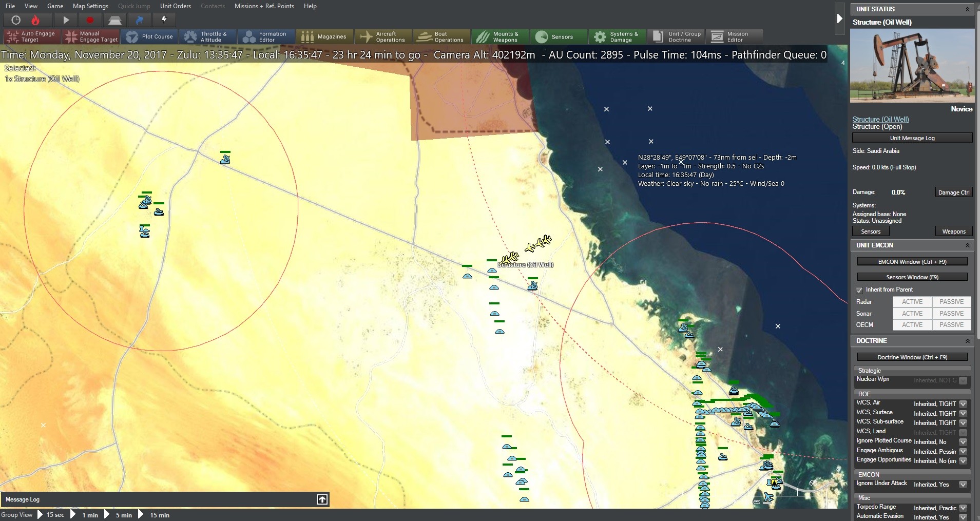The height and width of the screenshot is (521, 980).
Task: Open the WCS, Air dropdown
Action: click(964, 404)
